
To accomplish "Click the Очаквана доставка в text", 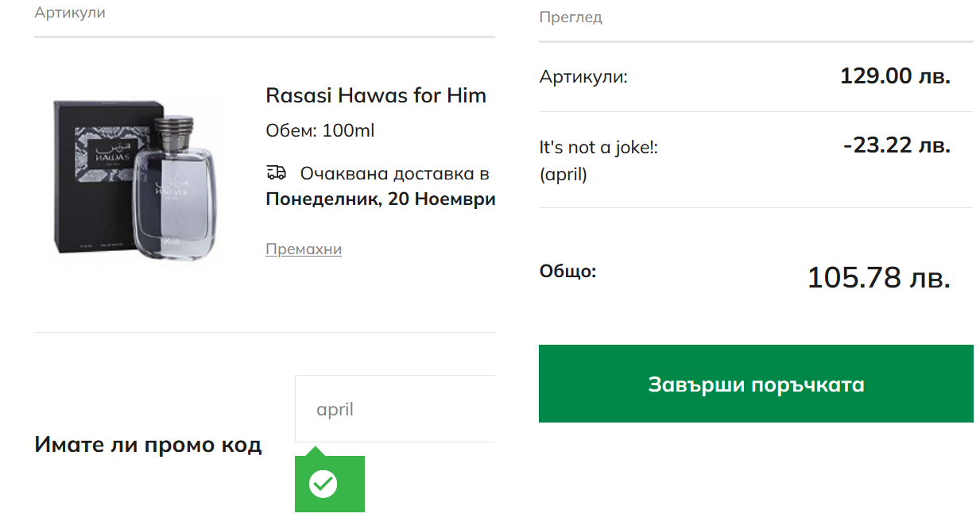I will pyautogui.click(x=394, y=173).
